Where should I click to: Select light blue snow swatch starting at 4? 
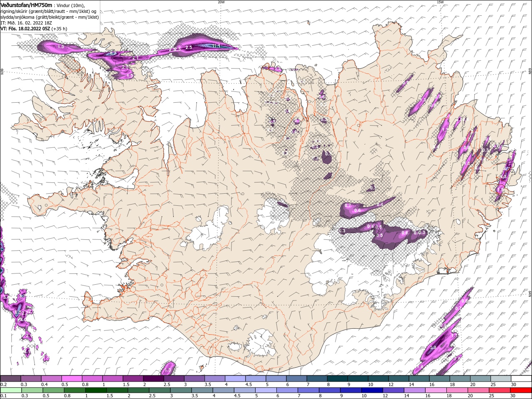tap(235, 379)
